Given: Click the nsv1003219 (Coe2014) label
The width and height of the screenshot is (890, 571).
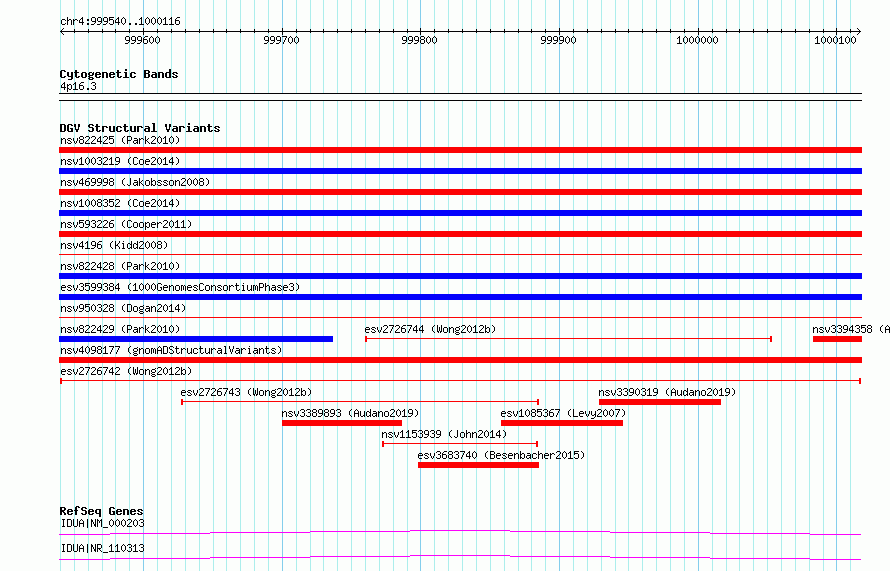Looking at the screenshot, I should click(x=120, y=161).
